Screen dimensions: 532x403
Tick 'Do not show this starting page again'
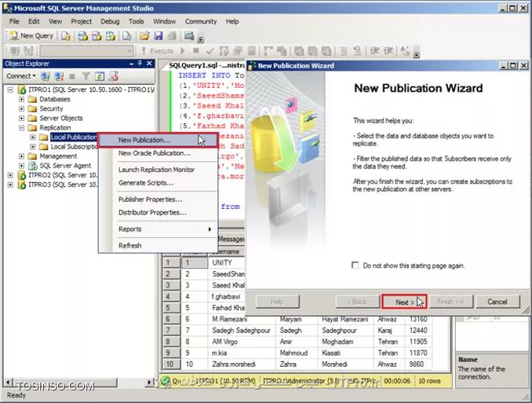point(355,266)
